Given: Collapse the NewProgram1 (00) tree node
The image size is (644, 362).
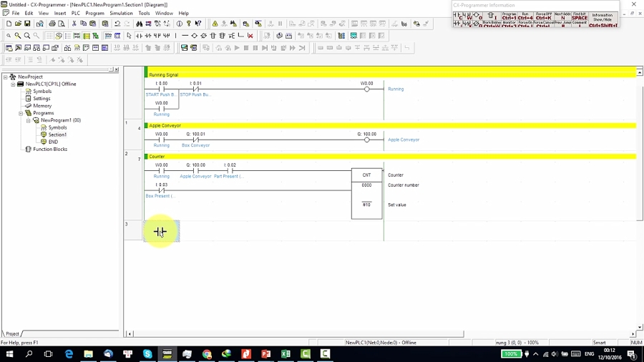Looking at the screenshot, I should (x=29, y=120).
